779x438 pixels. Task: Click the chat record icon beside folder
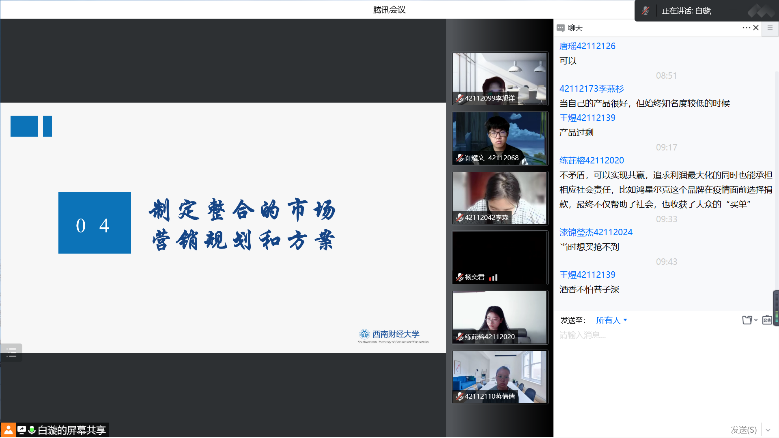[766, 321]
